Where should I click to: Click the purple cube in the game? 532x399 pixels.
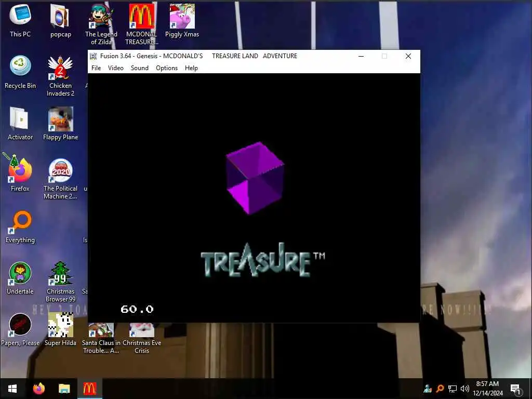(255, 178)
